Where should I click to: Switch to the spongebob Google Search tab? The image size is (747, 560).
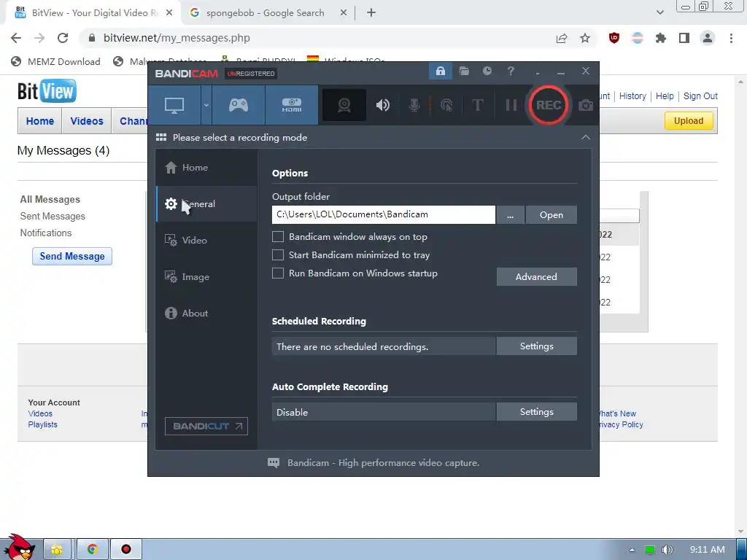266,13
